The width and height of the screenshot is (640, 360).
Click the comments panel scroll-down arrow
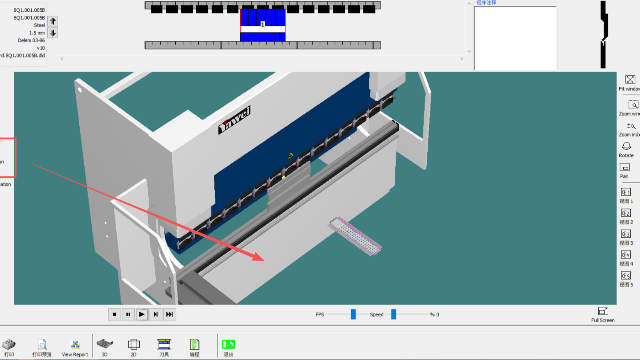point(469,51)
